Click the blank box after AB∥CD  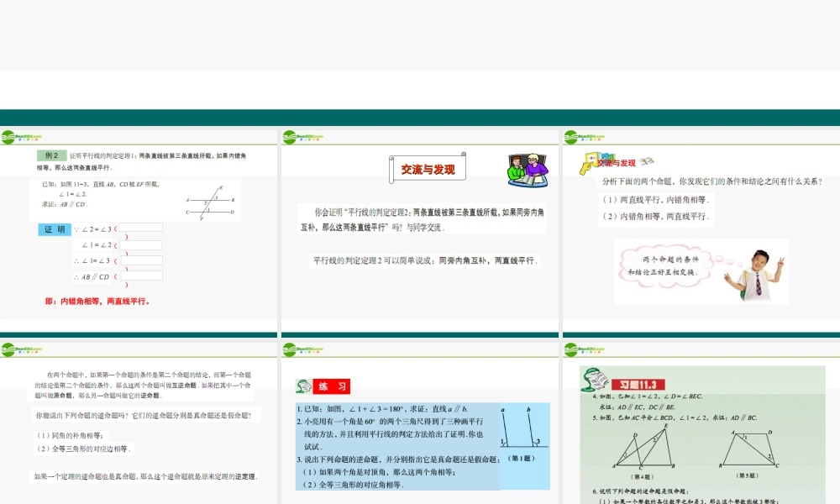point(142,276)
